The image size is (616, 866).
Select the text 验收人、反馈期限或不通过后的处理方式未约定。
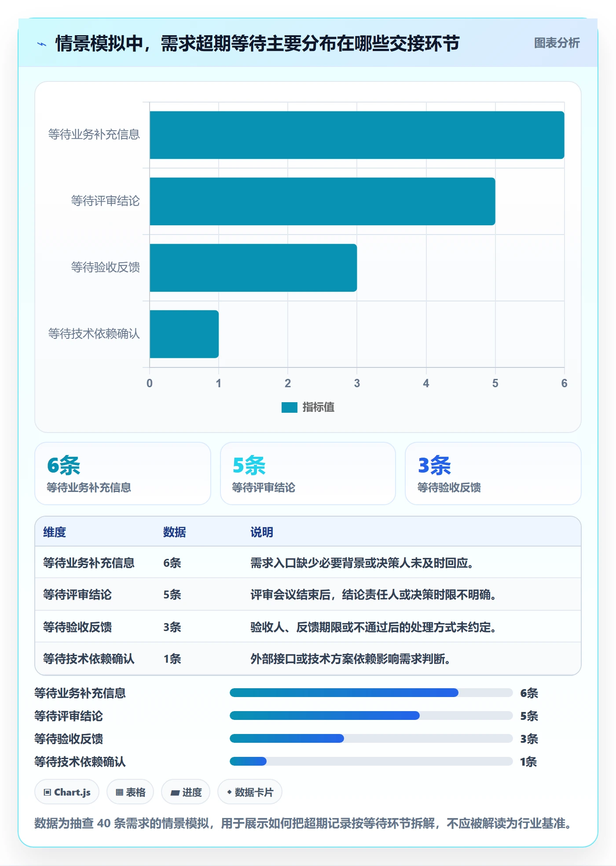click(x=373, y=627)
